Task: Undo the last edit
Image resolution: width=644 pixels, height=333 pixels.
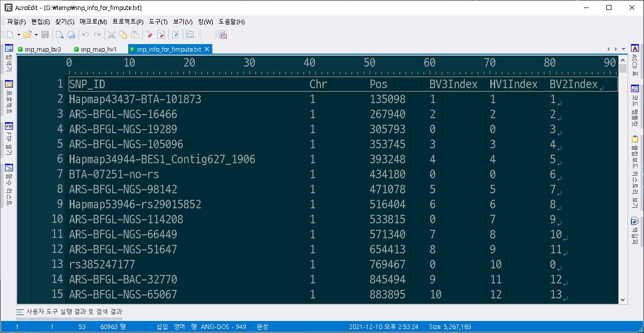Action: click(x=86, y=35)
